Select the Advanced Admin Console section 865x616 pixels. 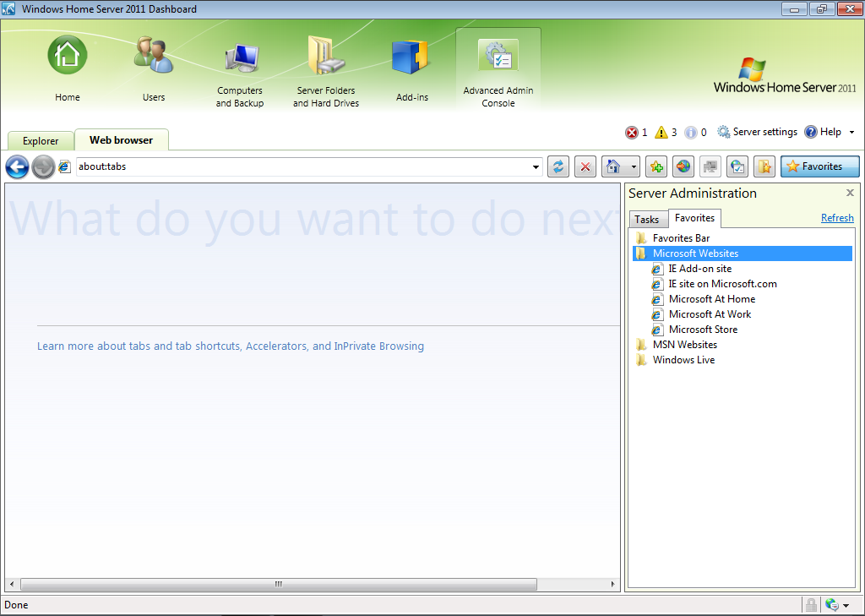[x=498, y=69]
